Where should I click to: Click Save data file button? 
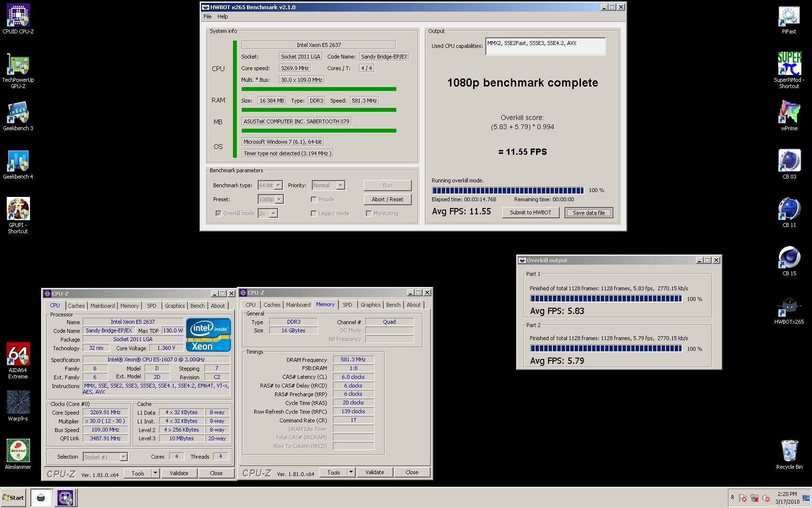tap(589, 213)
